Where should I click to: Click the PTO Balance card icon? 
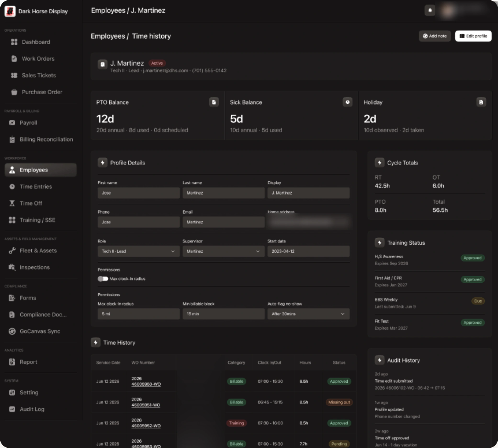point(214,102)
